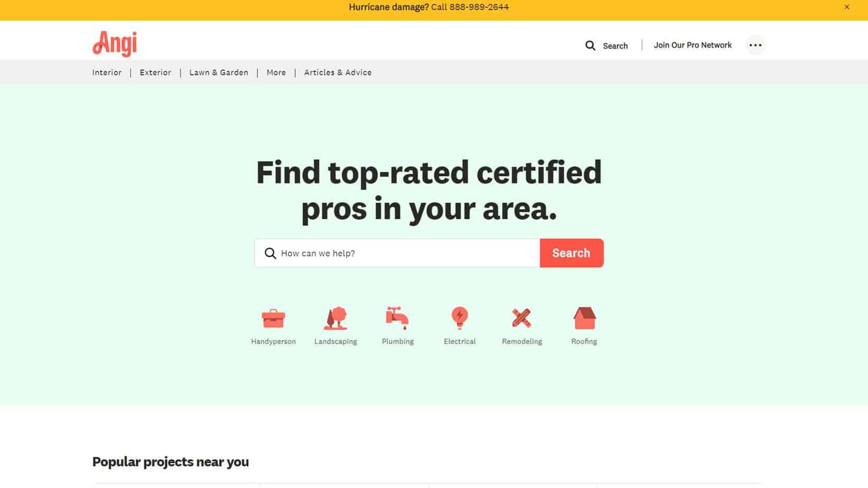This screenshot has width=868, height=488.
Task: Choose the Roofing house icon
Action: (584, 318)
